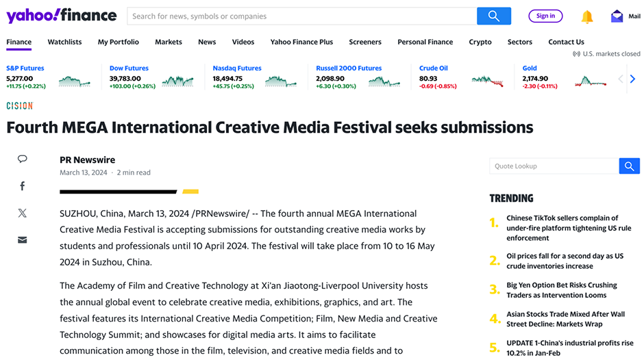
Task: Open the Markets menu
Action: 169,42
